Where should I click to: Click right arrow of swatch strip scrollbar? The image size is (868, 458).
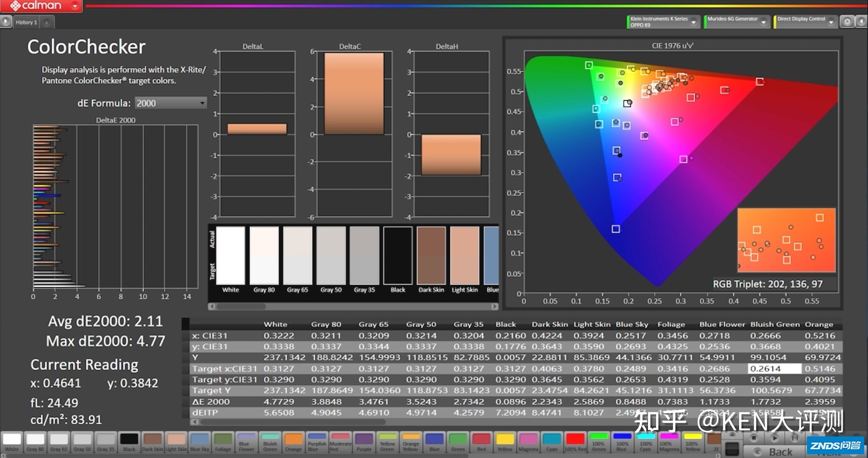(x=495, y=306)
